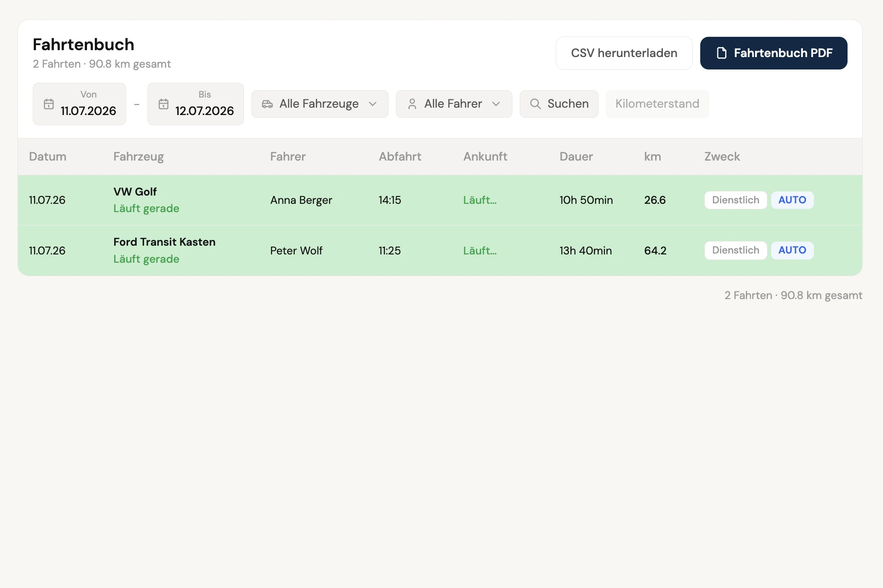Sort by the Datum column header
Image resolution: width=883 pixels, height=588 pixels.
point(47,156)
